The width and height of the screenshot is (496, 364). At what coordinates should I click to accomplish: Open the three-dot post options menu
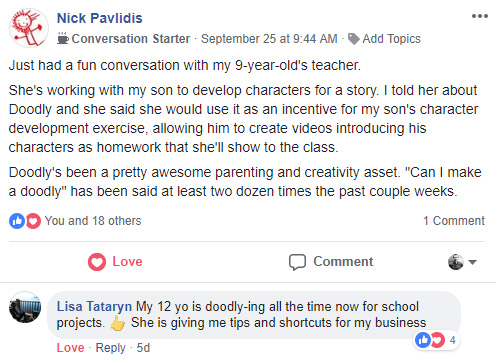pyautogui.click(x=480, y=16)
